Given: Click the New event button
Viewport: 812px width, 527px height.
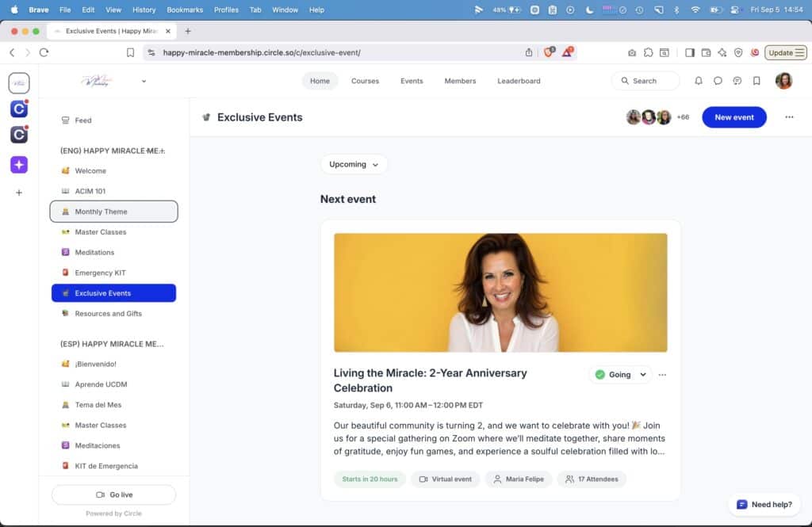Looking at the screenshot, I should pyautogui.click(x=733, y=117).
